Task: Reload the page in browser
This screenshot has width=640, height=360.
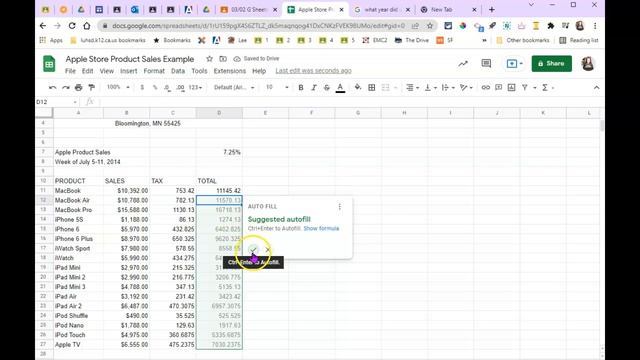Action: pos(72,26)
